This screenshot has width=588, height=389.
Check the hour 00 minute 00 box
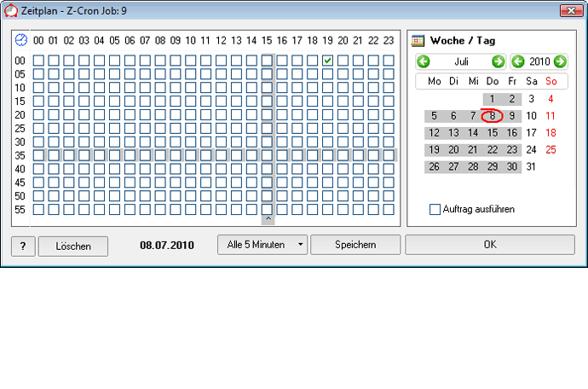tap(37, 61)
